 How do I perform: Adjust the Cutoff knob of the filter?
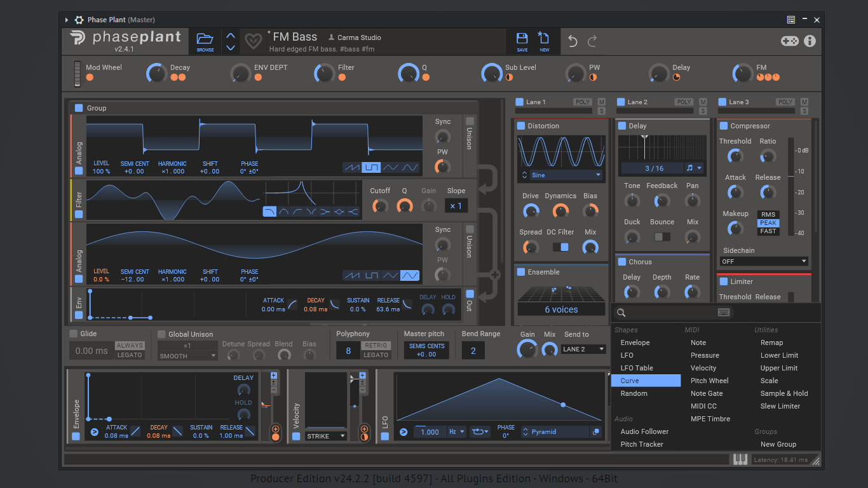point(380,206)
